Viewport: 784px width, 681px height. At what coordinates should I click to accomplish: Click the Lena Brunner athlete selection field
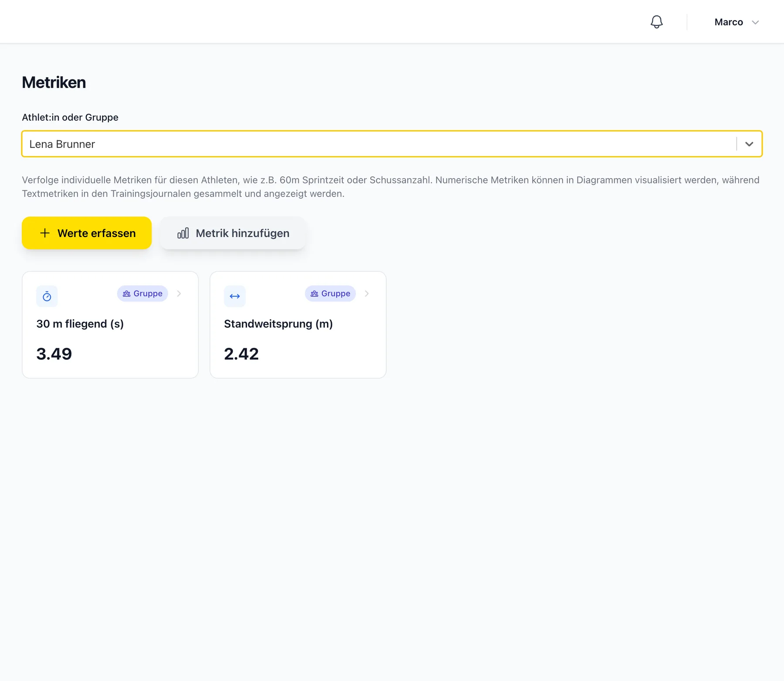tap(392, 144)
